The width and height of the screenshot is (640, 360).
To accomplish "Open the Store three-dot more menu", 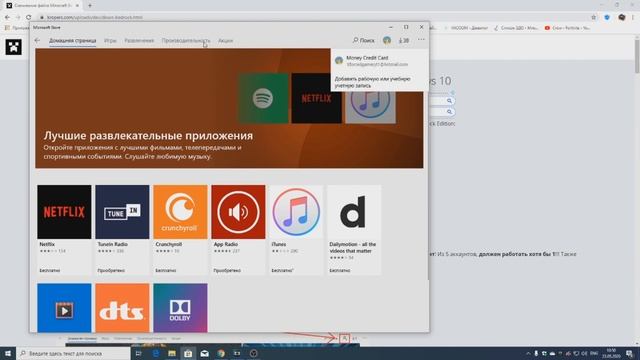I will (421, 40).
